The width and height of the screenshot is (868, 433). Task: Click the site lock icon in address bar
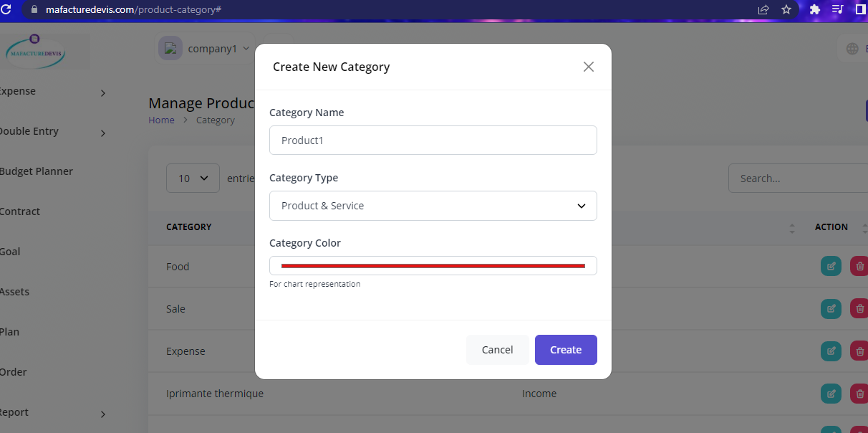coord(34,10)
